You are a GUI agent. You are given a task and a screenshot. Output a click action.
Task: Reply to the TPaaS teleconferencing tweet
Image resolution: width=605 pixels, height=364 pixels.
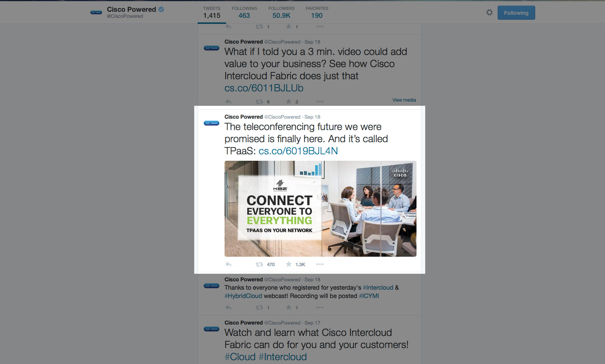228,264
